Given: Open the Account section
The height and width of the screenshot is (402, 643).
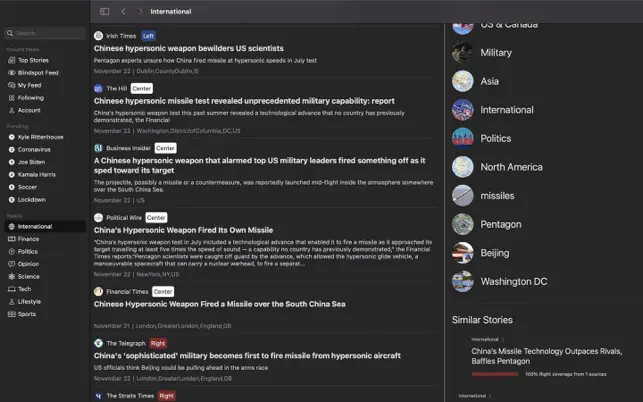Looking at the screenshot, I should (24, 110).
